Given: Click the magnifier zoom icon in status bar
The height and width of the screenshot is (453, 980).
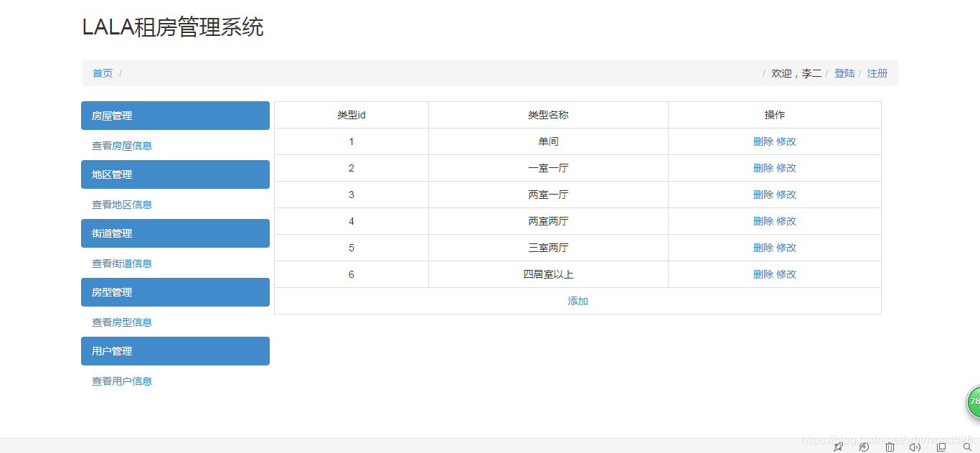Looking at the screenshot, I should [x=967, y=447].
